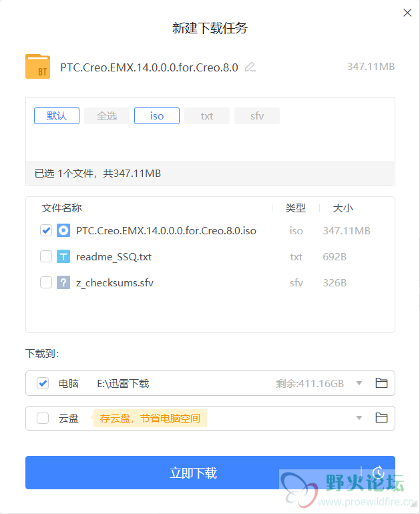This screenshot has width=420, height=514.
Task: Check the readme_SSQ.txt file
Action: [x=46, y=257]
